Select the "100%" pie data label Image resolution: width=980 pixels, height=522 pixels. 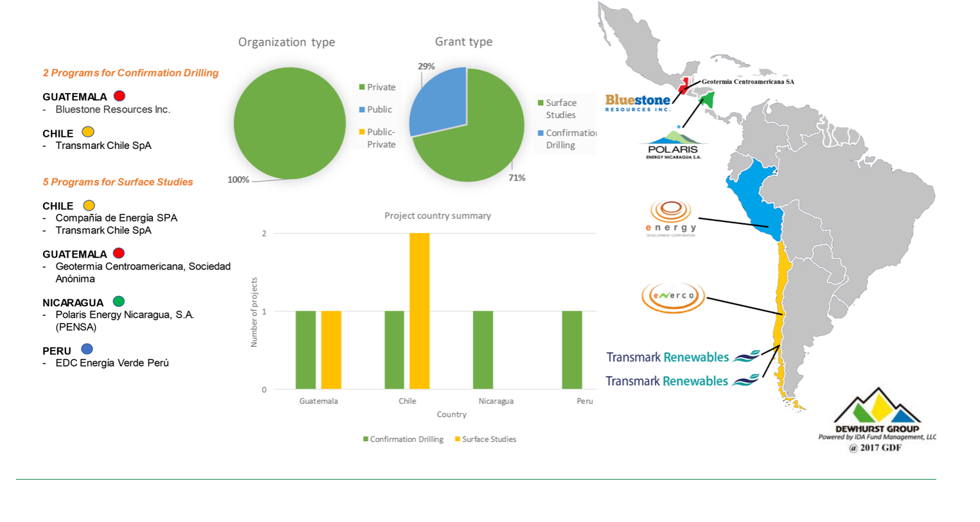point(238,180)
